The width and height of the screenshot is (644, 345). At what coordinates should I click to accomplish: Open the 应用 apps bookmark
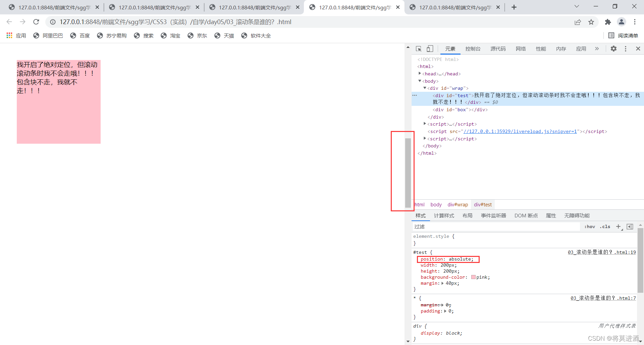tap(16, 36)
